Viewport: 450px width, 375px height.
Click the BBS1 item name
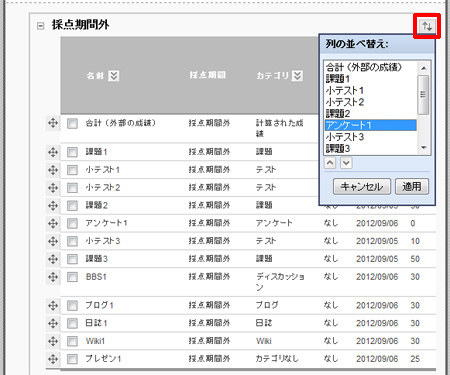coord(96,277)
